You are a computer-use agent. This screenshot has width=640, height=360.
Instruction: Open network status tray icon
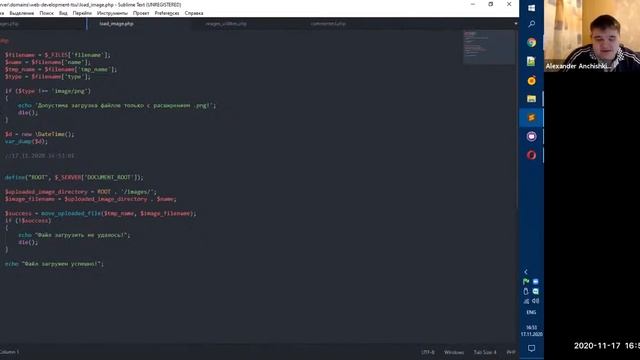tap(526, 301)
